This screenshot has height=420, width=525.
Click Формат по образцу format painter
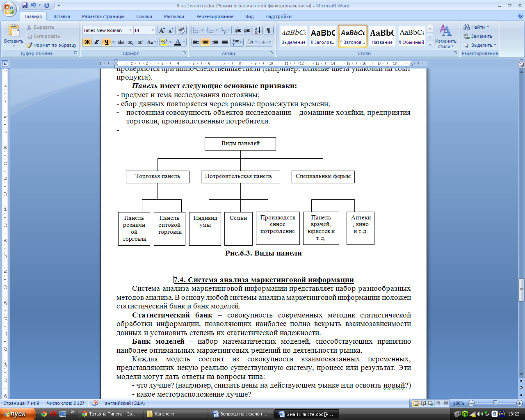52,45
